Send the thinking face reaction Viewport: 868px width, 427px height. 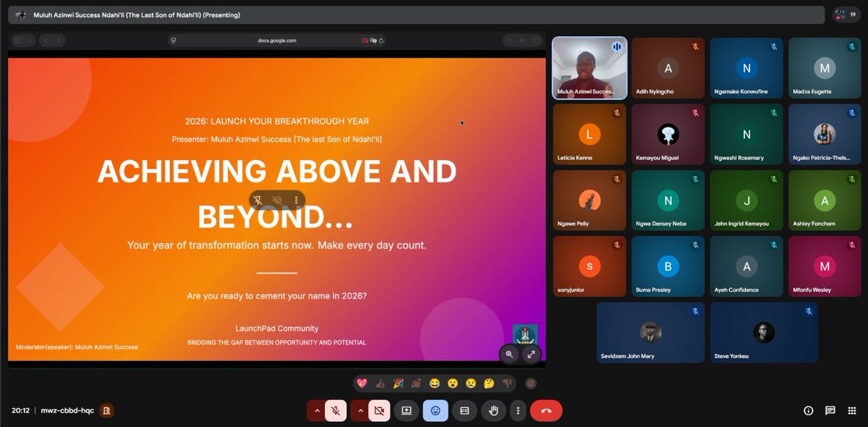(489, 384)
